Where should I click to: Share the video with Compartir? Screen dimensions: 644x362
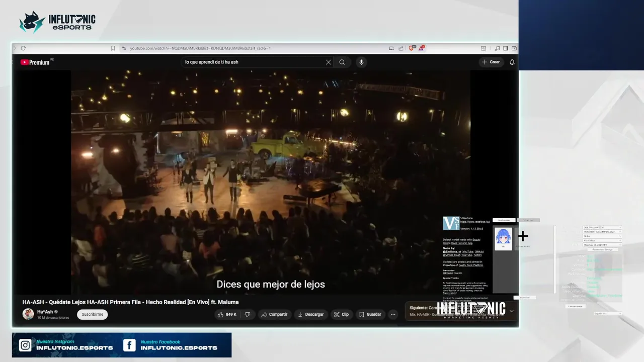click(274, 314)
